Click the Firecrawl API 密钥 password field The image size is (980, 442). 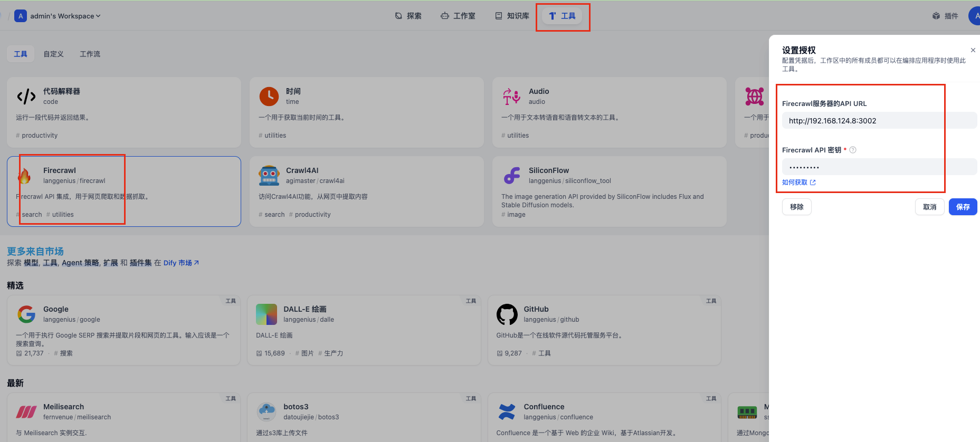pyautogui.click(x=879, y=167)
